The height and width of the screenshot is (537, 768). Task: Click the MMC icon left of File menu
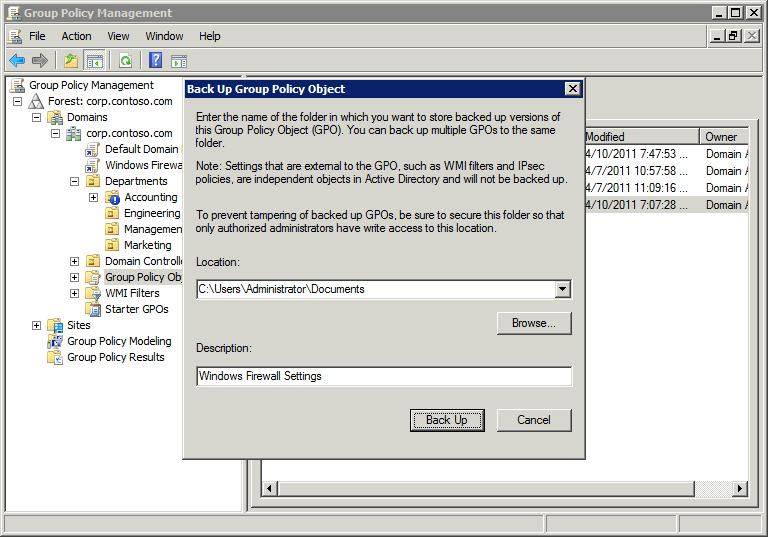coord(15,36)
